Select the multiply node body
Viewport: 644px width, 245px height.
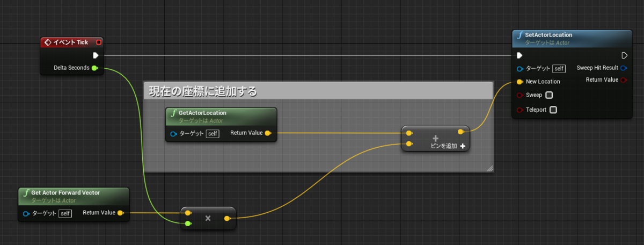click(208, 218)
